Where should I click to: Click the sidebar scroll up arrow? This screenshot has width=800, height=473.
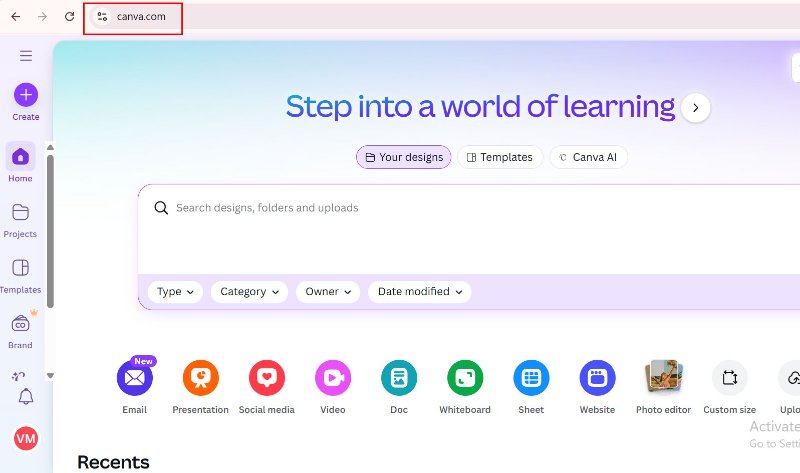[x=50, y=147]
